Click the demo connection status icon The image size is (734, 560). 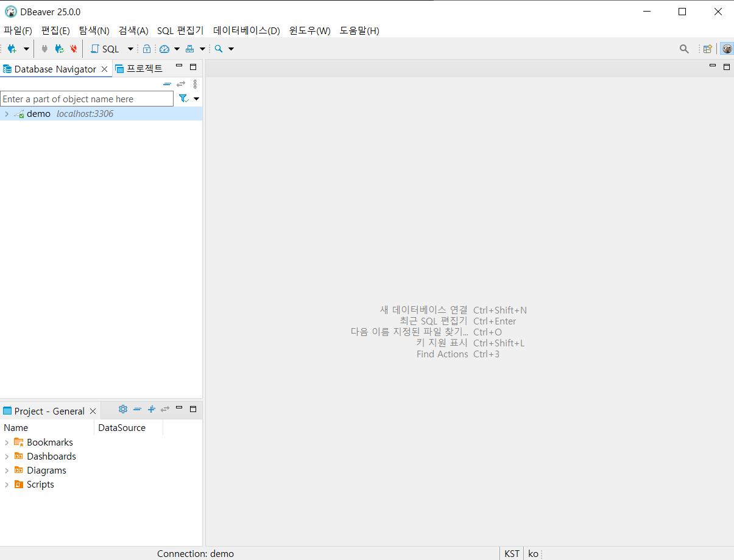pos(19,114)
